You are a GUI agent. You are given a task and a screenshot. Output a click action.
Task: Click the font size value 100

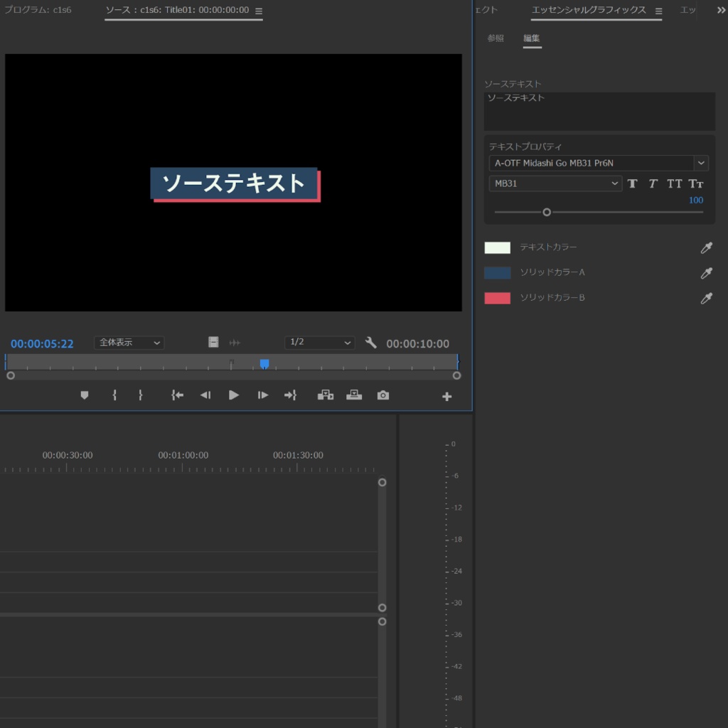coord(695,200)
